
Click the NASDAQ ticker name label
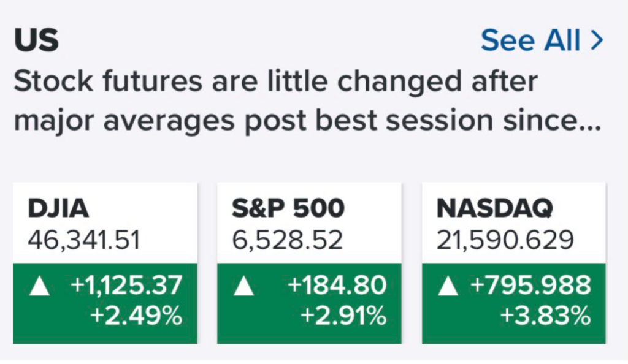click(495, 209)
